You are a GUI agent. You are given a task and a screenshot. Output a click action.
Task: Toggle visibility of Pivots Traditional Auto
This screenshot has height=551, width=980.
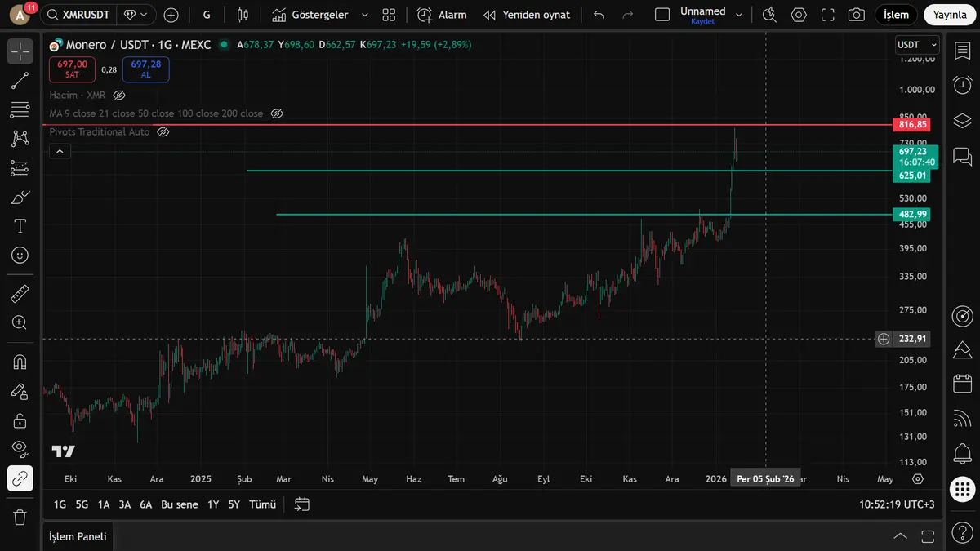pyautogui.click(x=163, y=131)
